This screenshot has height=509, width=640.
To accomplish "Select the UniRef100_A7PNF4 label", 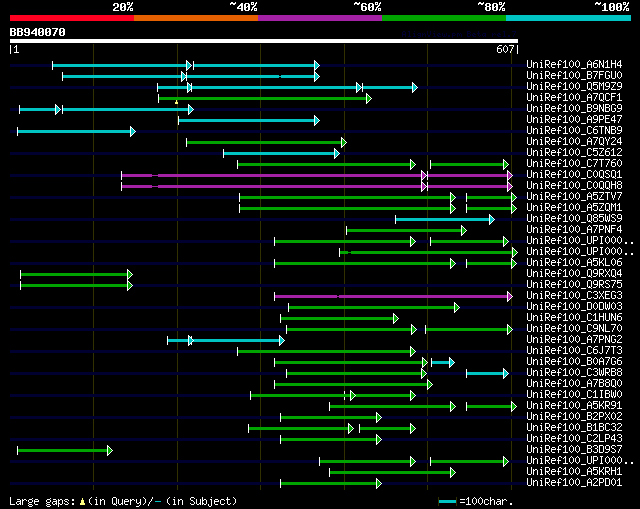I will 574,229.
